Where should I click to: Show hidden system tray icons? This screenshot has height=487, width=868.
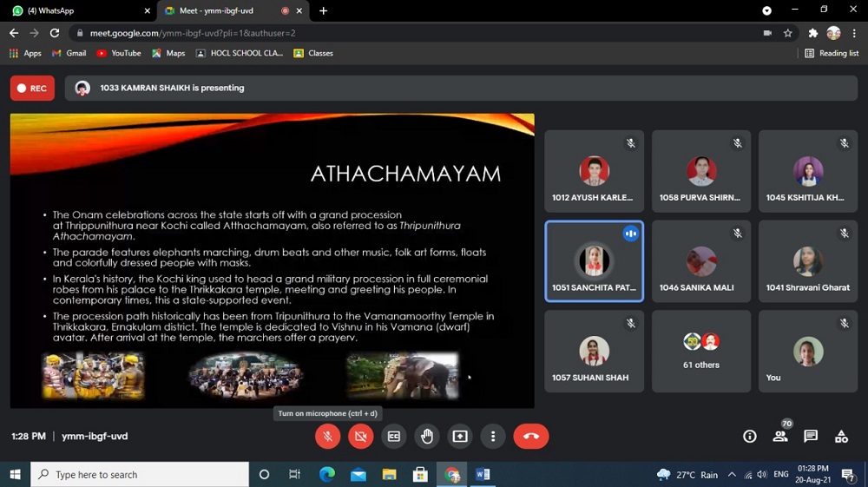point(732,475)
